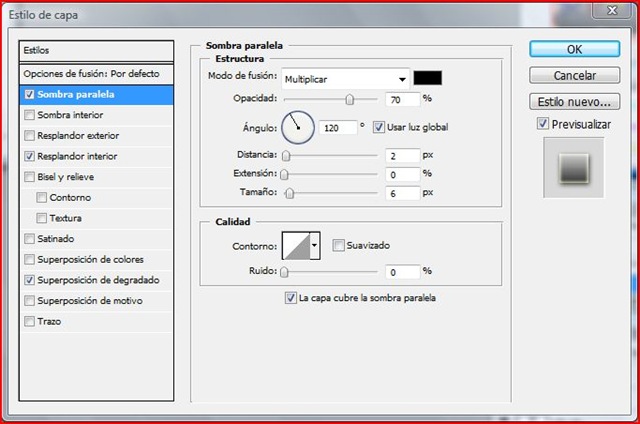This screenshot has width=640, height=424.
Task: Toggle Superposición de degradado checkbox
Action: tap(29, 280)
